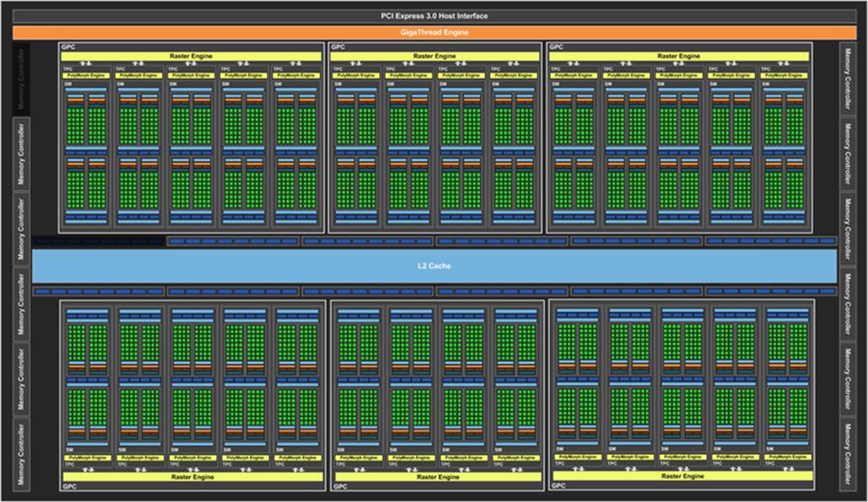Click Raster Engine in lower-right GPC
Viewport: 868px width, 502px height.
click(x=683, y=476)
